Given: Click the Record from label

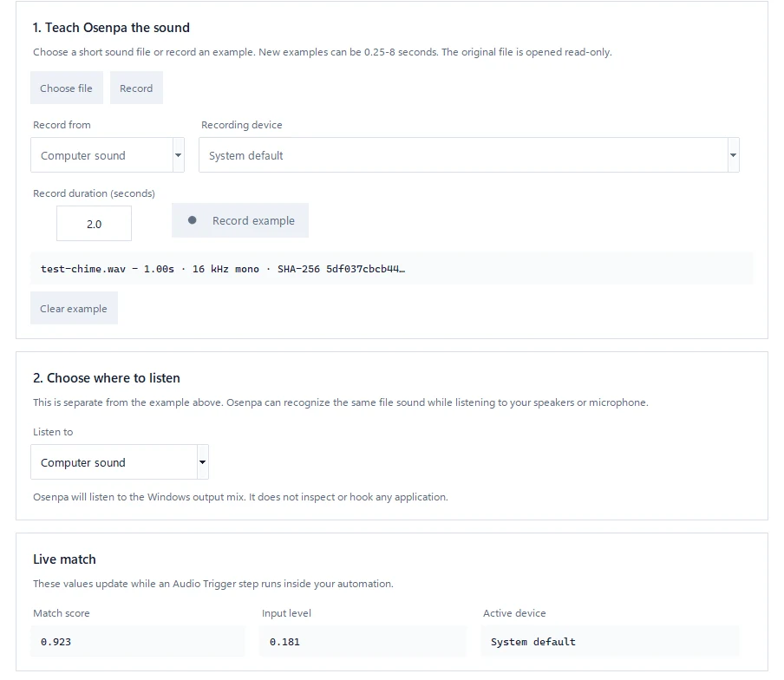Looking at the screenshot, I should 62,125.
